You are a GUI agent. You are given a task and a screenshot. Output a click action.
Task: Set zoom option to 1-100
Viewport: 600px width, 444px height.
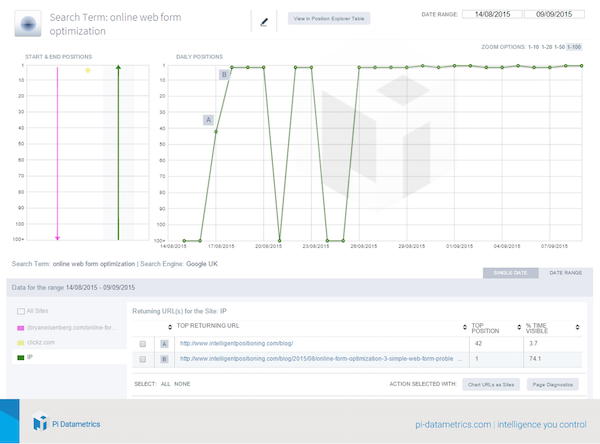(x=574, y=47)
